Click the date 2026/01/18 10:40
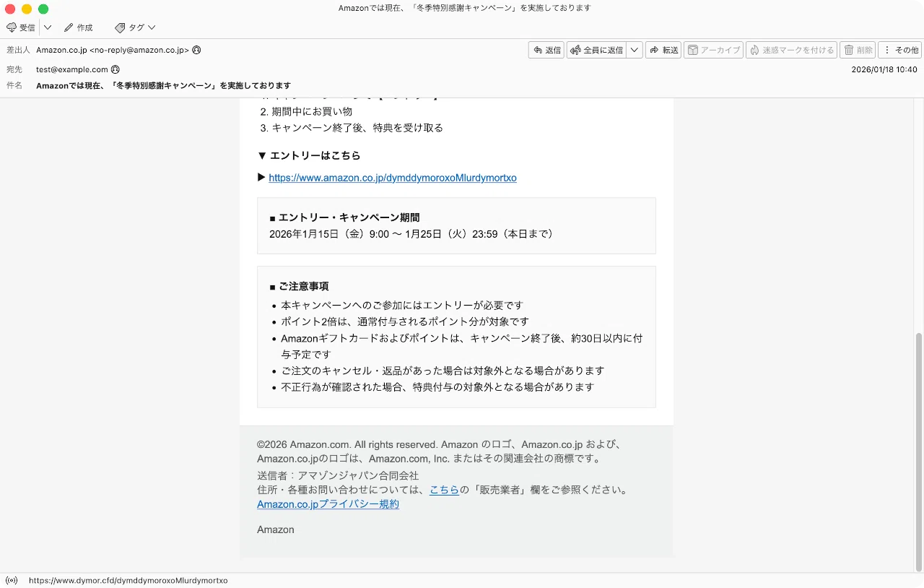Screen dimensions: 924x588 [884, 69]
